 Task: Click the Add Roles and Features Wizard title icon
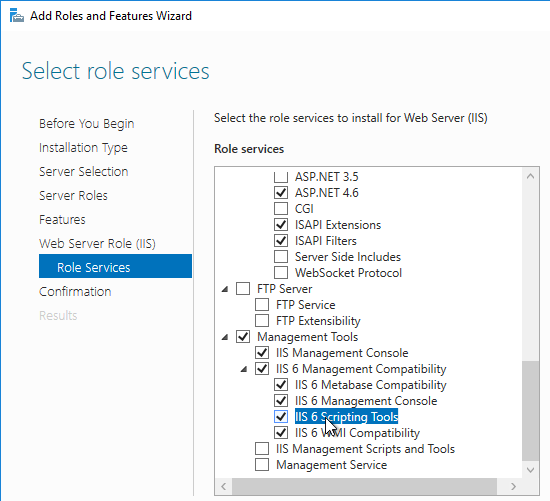point(16,16)
